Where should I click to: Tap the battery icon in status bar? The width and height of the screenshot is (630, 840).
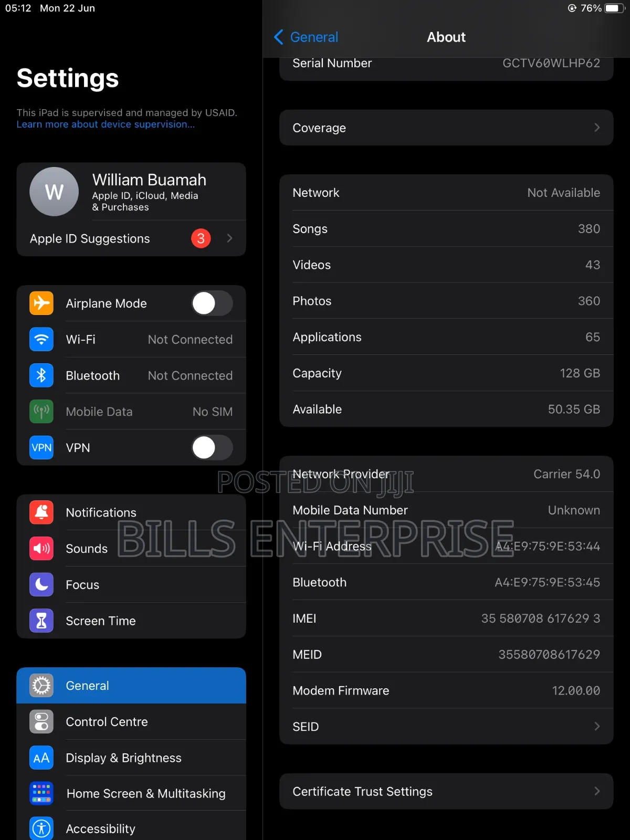pos(613,8)
